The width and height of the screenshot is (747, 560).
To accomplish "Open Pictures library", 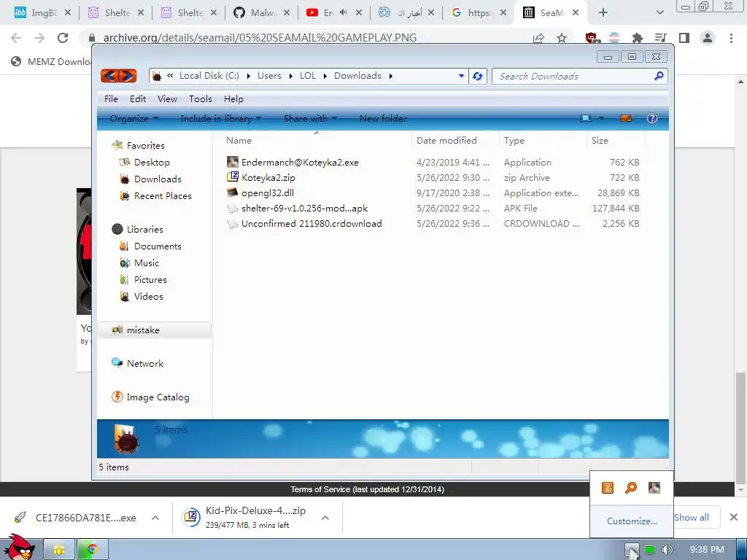I will [150, 279].
